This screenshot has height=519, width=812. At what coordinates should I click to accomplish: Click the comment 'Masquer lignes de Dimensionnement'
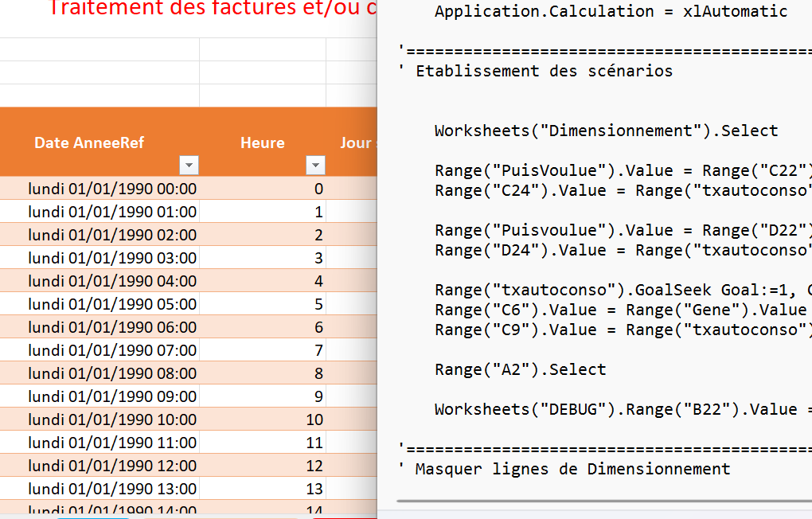tap(572, 469)
